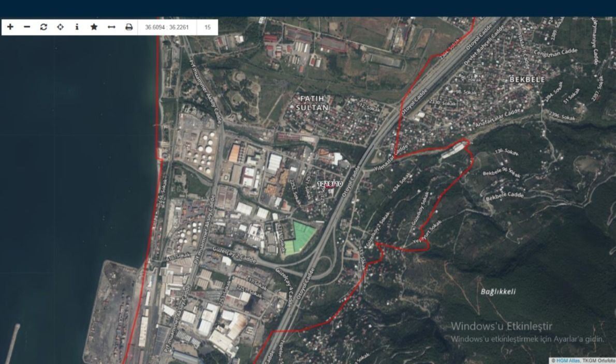Click the crosshair locate icon
This screenshot has width=616, height=364.
pos(60,27)
